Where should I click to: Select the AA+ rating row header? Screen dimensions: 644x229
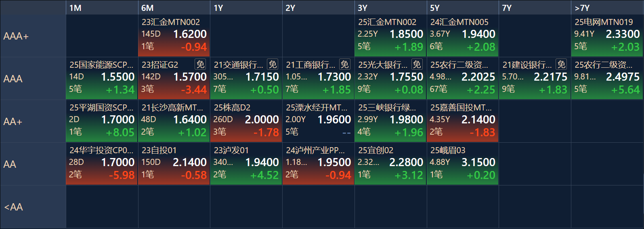33,121
